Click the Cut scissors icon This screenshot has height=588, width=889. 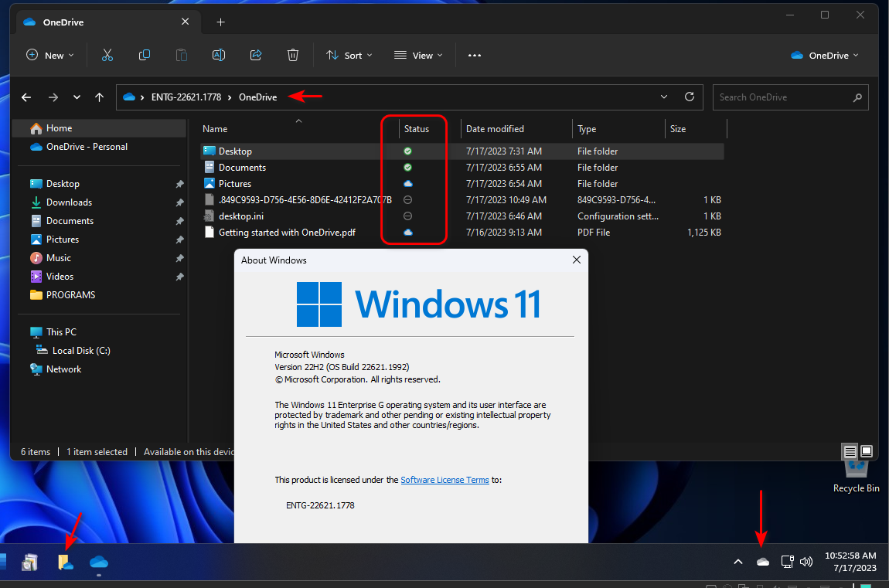click(107, 55)
